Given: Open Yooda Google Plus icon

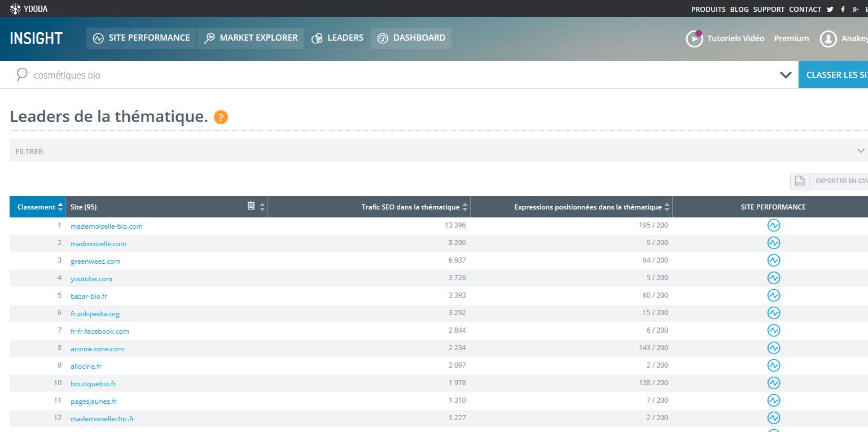Looking at the screenshot, I should [x=856, y=9].
